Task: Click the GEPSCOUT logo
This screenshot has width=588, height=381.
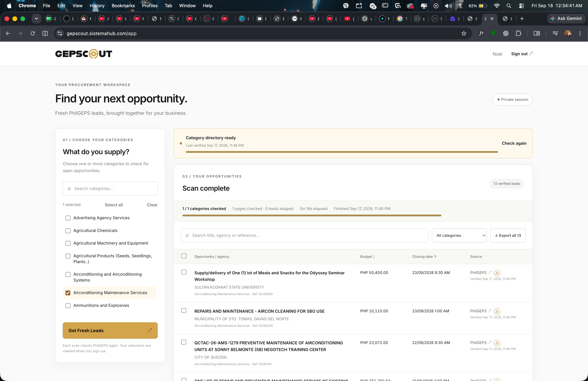Action: [84, 54]
